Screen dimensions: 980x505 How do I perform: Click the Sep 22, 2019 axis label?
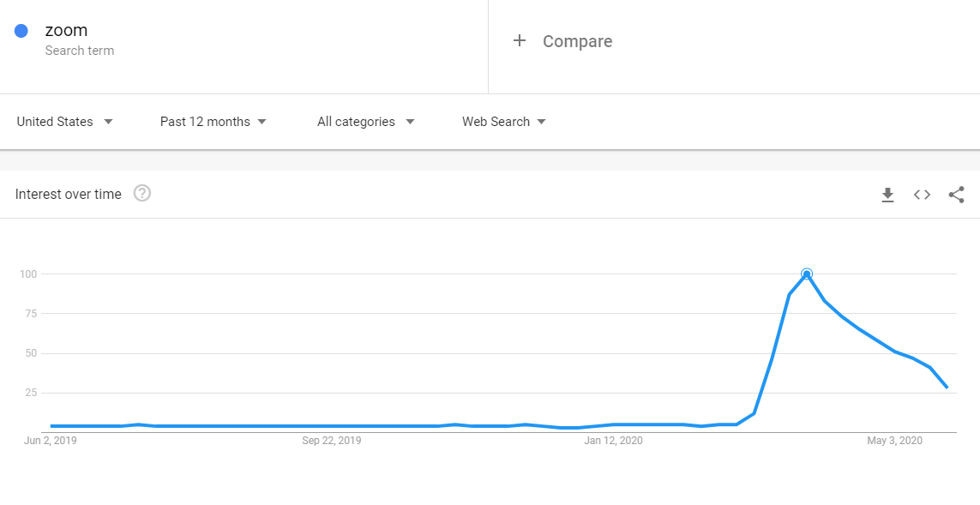332,441
